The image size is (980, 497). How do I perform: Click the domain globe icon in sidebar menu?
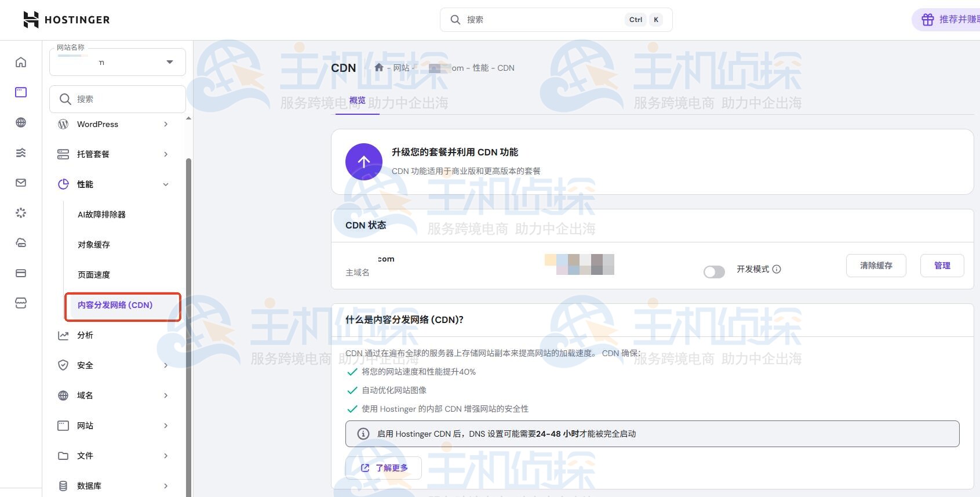coord(63,396)
